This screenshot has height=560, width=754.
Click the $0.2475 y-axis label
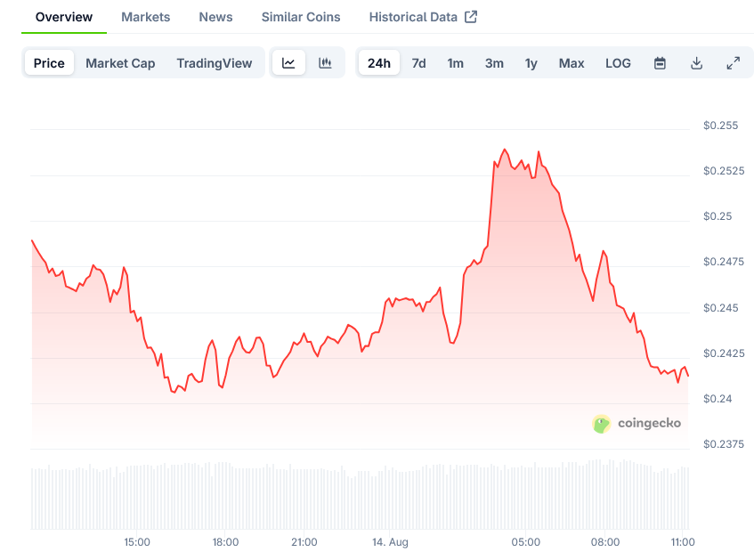[724, 262]
